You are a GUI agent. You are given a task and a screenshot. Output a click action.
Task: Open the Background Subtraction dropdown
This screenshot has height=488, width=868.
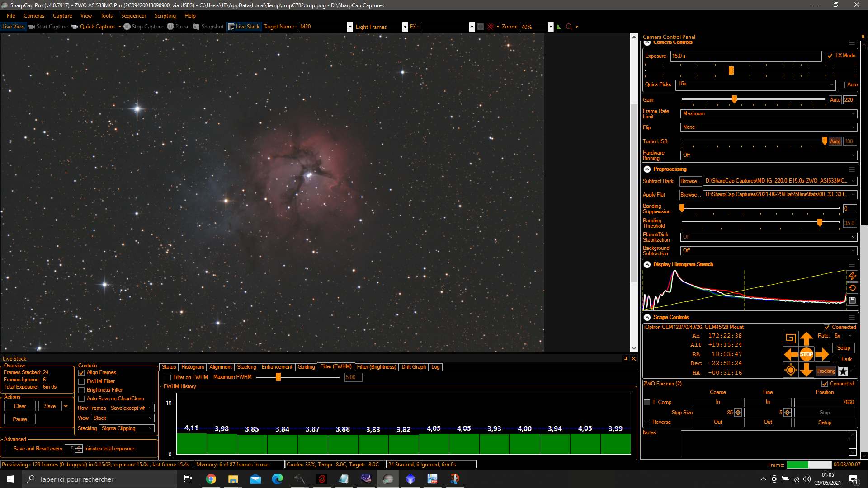769,250
